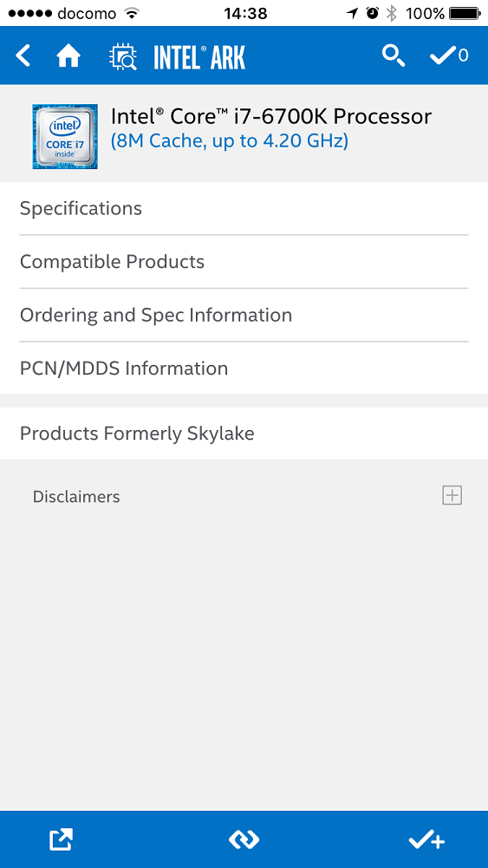Tap the back arrow in header
The width and height of the screenshot is (488, 868).
[23, 55]
